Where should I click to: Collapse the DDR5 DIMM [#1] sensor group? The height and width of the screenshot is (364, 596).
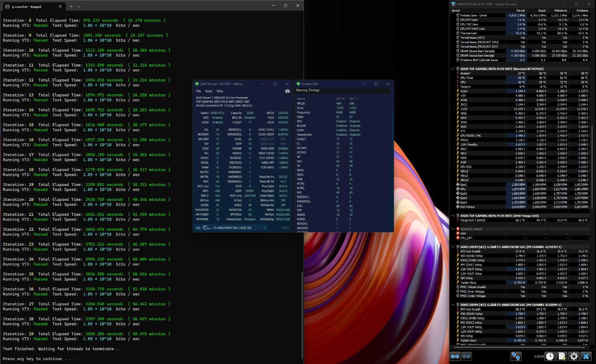tap(453, 247)
